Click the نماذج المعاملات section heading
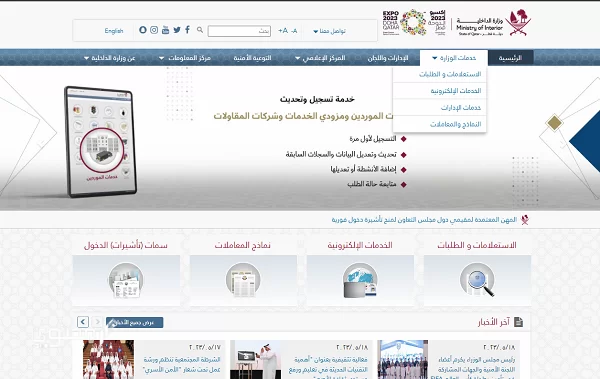600x379 pixels. click(x=243, y=245)
